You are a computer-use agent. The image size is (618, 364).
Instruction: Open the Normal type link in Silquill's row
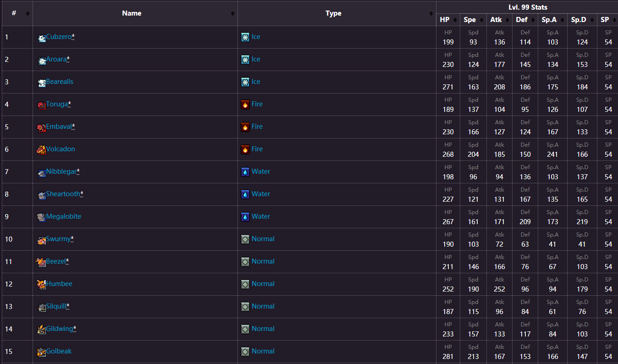pos(263,306)
